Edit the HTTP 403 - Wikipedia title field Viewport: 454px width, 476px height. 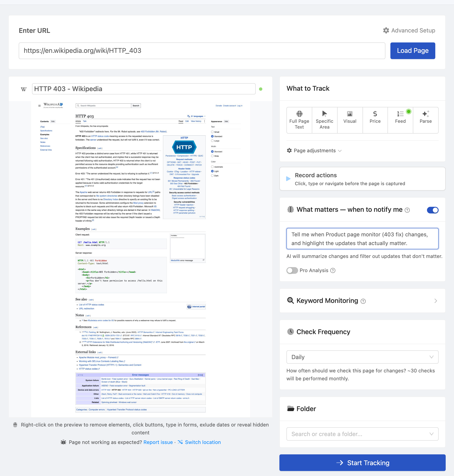tap(144, 89)
